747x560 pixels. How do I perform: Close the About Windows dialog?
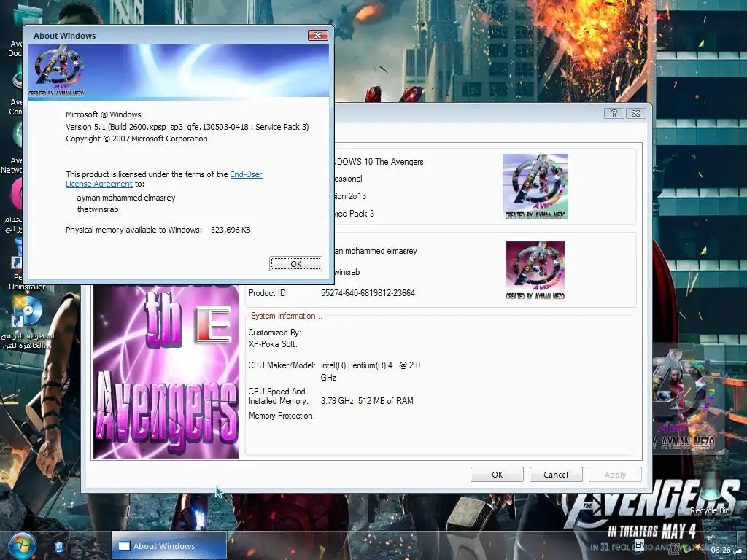[317, 35]
